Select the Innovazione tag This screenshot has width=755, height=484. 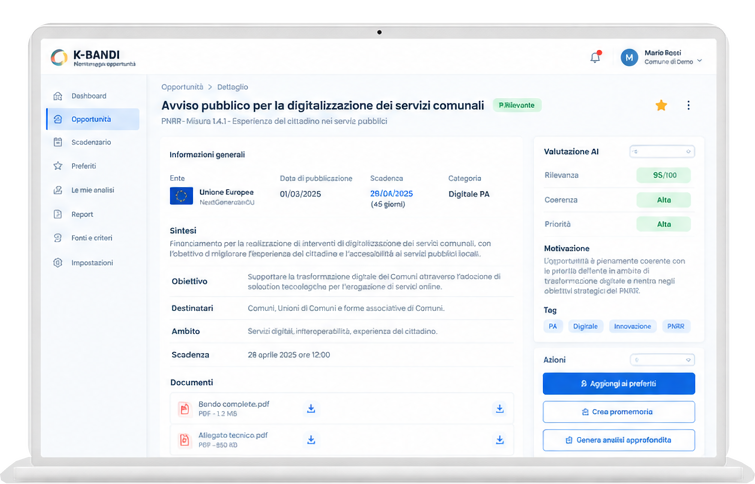click(632, 326)
